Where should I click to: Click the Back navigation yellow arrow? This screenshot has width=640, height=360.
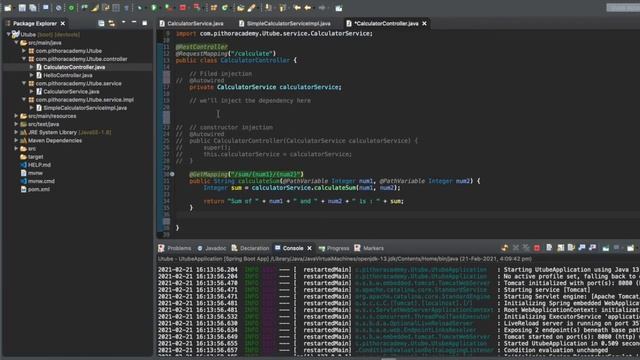pos(307,8)
